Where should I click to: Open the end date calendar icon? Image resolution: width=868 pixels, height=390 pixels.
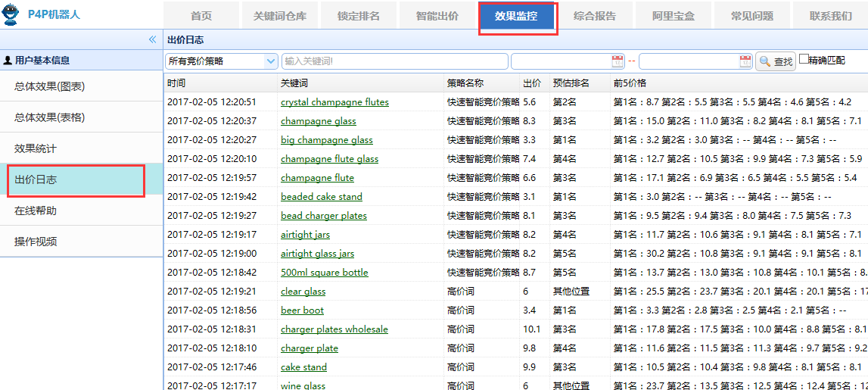(745, 61)
